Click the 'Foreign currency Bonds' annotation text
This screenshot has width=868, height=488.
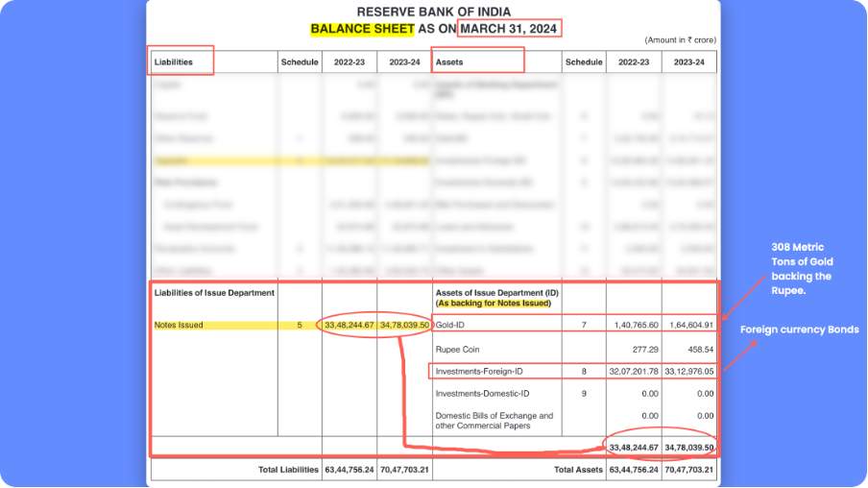coord(800,329)
